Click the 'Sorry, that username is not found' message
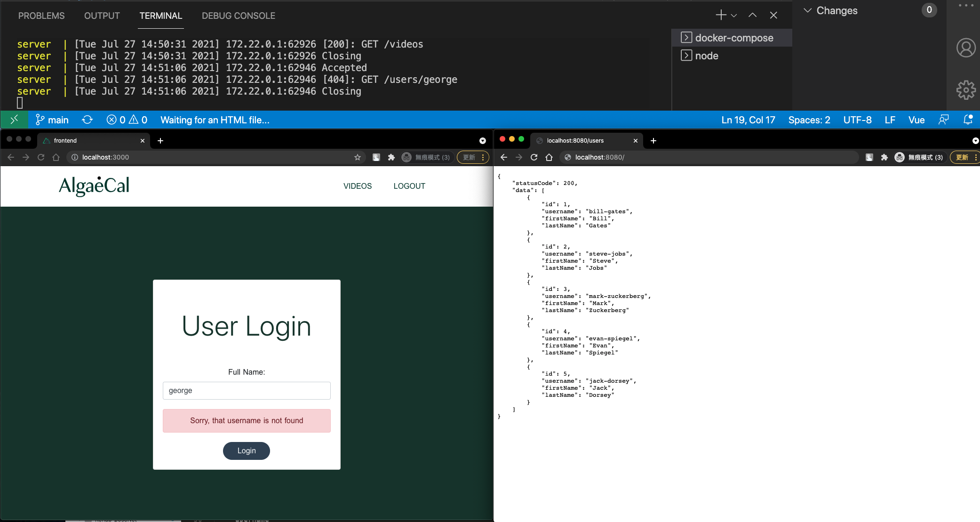Viewport: 980px width, 522px height. coord(247,421)
